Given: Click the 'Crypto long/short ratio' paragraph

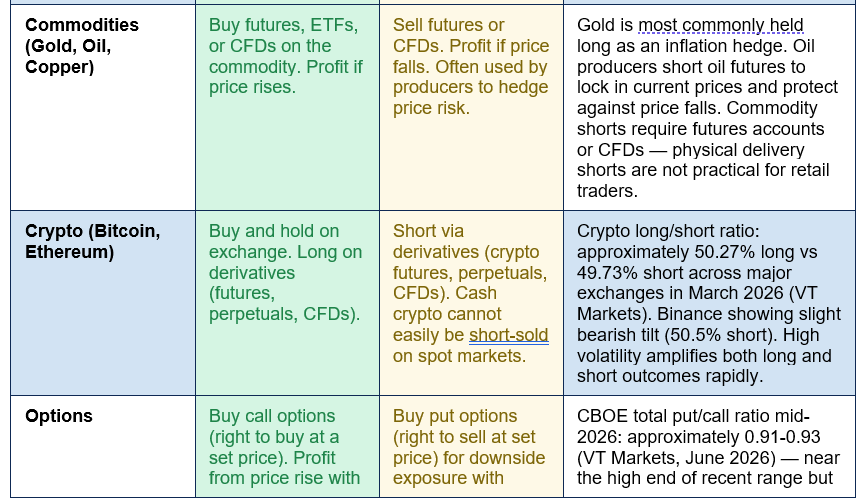Looking at the screenshot, I should click(x=709, y=304).
